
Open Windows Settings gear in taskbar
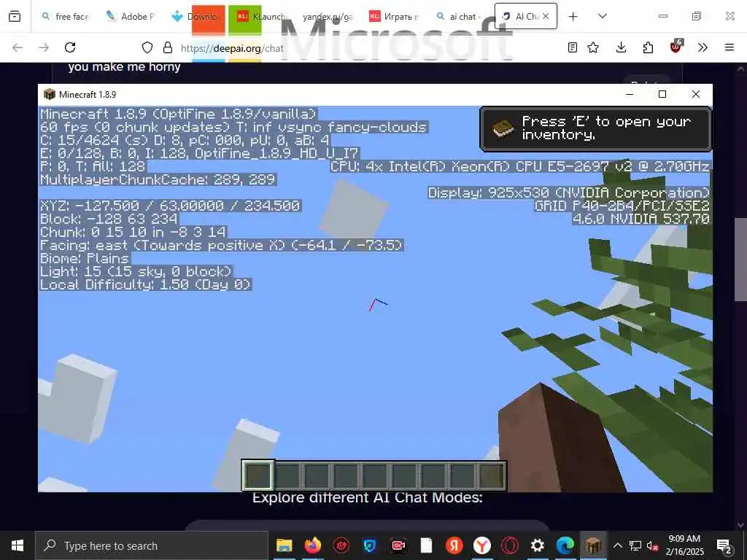click(538, 545)
